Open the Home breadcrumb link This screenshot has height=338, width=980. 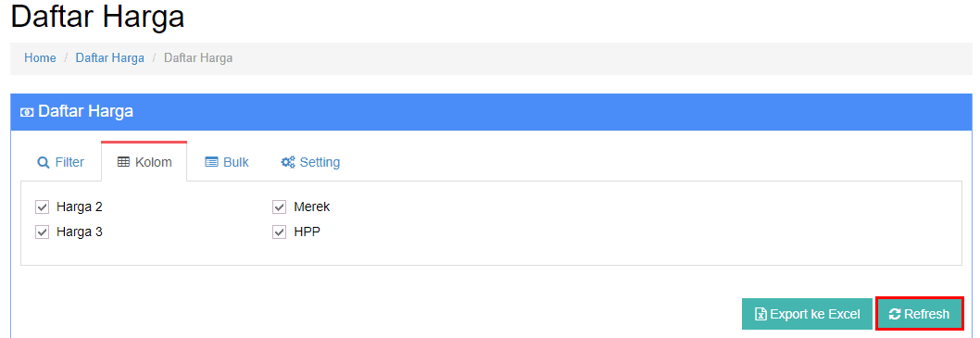tap(40, 58)
